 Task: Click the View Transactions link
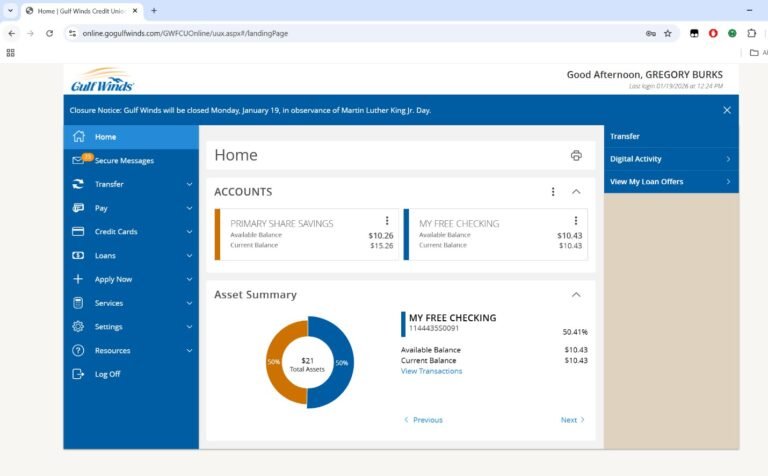(x=431, y=371)
